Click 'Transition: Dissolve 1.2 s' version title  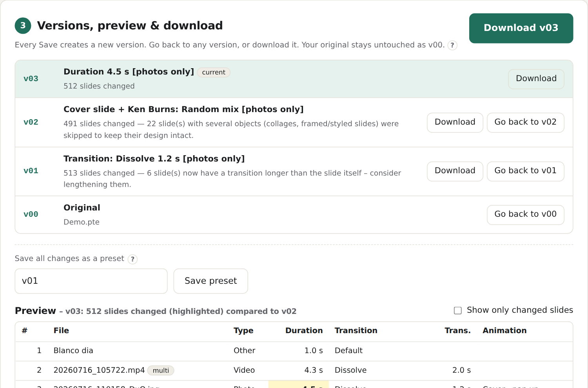pyautogui.click(x=154, y=159)
